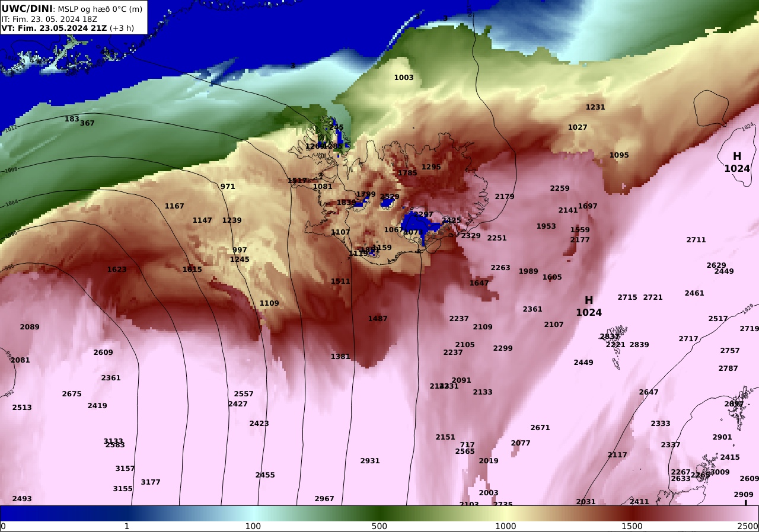Click the map value 1511
Image resolution: width=759 pixels, height=532 pixels.
point(340,281)
